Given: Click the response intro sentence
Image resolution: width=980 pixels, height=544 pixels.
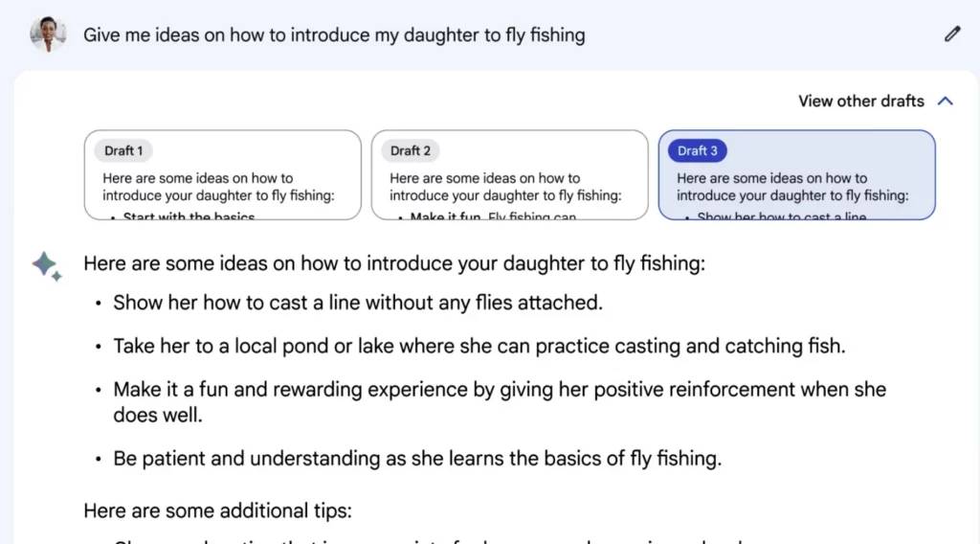Looking at the screenshot, I should (394, 263).
